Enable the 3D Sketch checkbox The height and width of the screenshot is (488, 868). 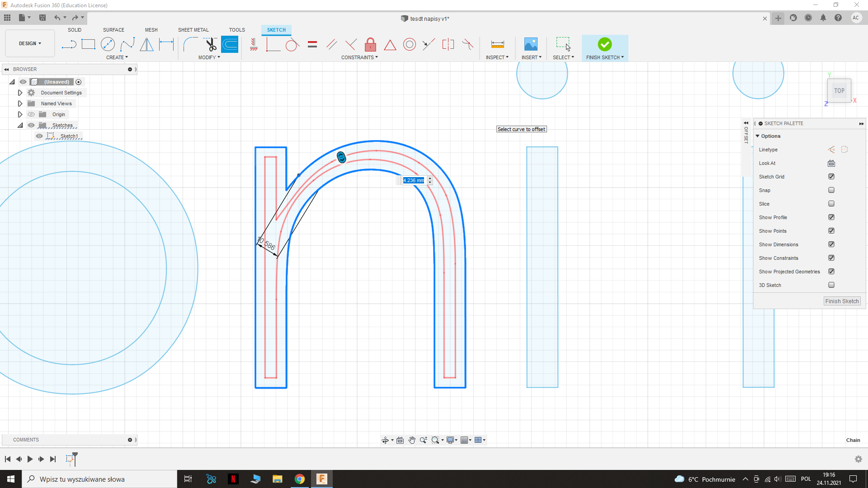pos(831,285)
